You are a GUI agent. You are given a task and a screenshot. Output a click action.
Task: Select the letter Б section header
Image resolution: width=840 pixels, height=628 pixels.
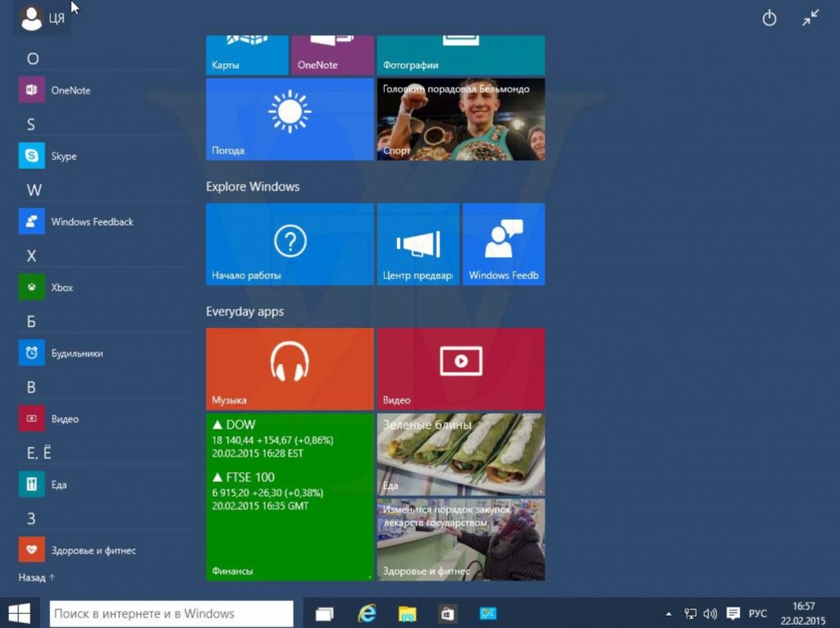click(31, 321)
